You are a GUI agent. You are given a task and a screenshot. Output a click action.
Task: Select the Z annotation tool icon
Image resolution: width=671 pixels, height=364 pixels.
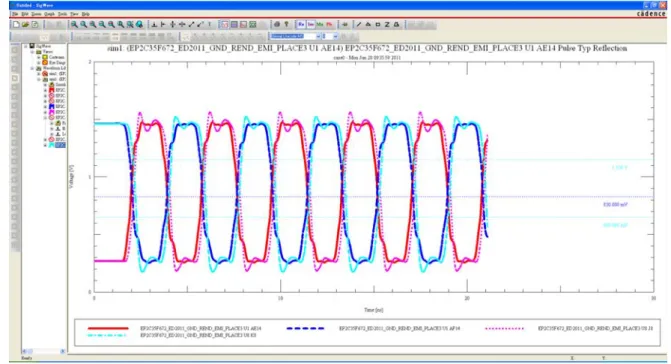[387, 25]
